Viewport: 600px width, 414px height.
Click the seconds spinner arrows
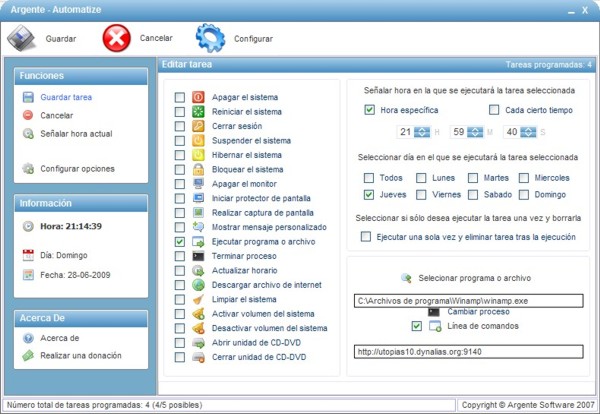[x=528, y=132]
